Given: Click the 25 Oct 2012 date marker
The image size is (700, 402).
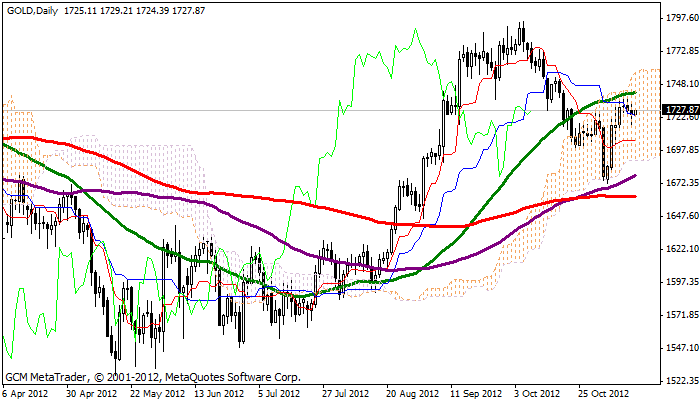Looking at the screenshot, I should coord(603,394).
